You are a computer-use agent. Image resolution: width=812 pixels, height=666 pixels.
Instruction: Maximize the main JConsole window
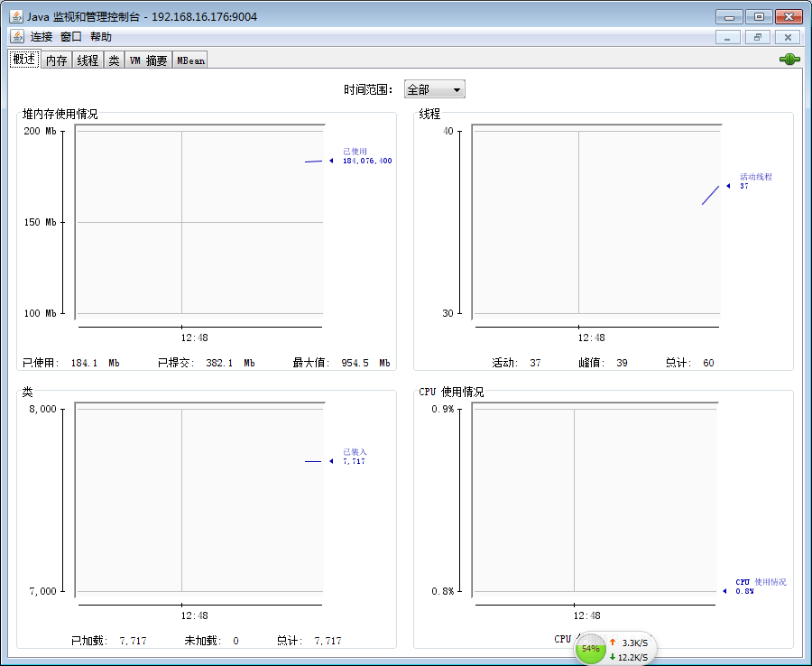(x=759, y=17)
